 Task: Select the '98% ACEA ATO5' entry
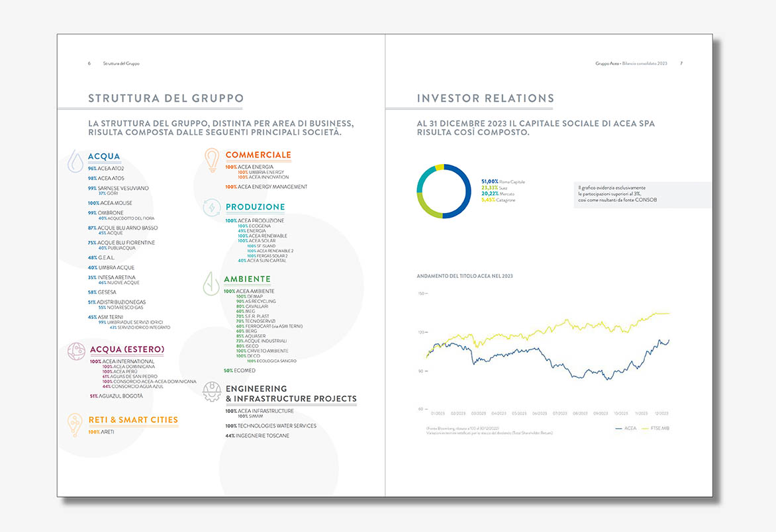tap(106, 178)
